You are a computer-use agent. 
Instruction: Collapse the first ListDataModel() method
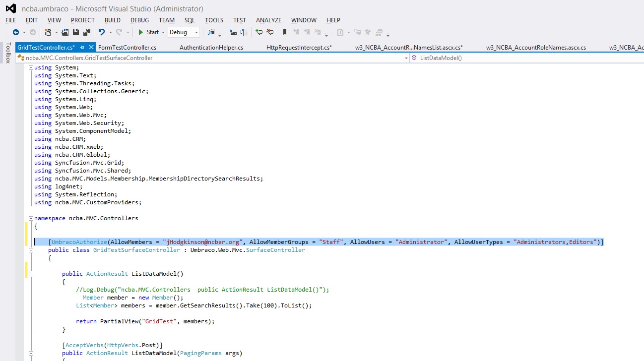[31, 274]
